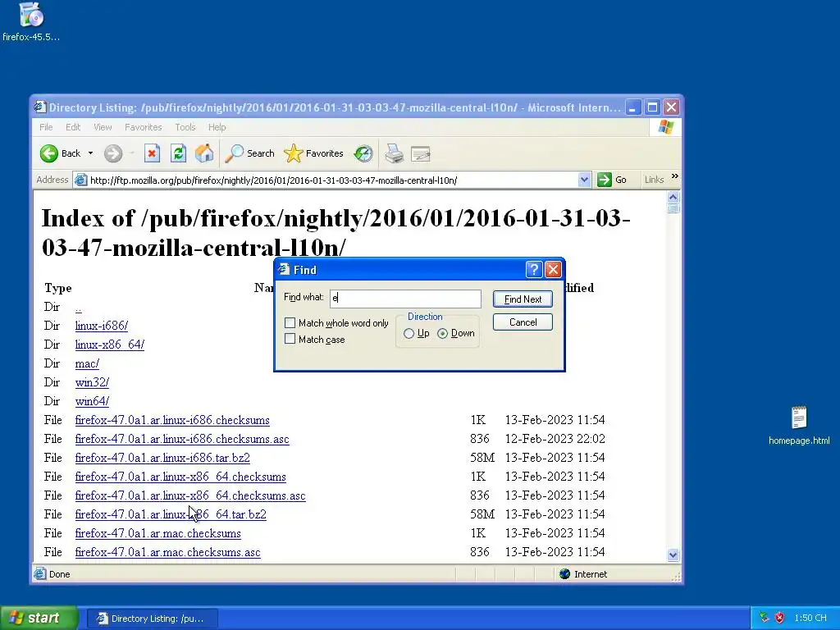Click the Back arrow icon in toolbar
The height and width of the screenshot is (630, 840).
point(48,153)
